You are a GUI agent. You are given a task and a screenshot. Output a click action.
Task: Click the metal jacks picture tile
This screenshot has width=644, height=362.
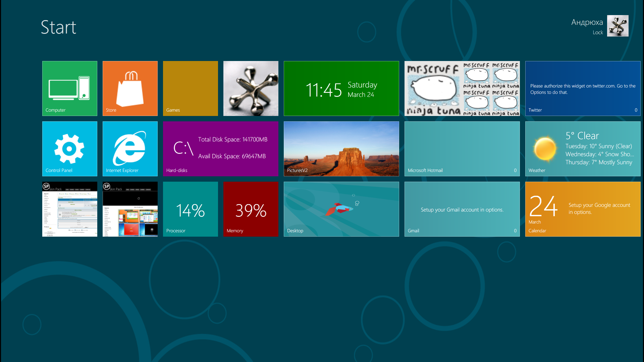(x=251, y=88)
